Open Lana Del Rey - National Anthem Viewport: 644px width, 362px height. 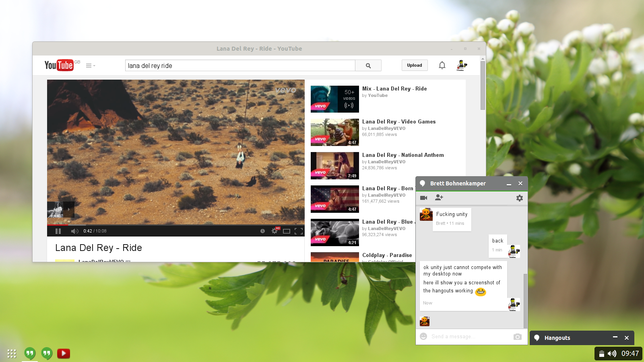click(x=403, y=155)
